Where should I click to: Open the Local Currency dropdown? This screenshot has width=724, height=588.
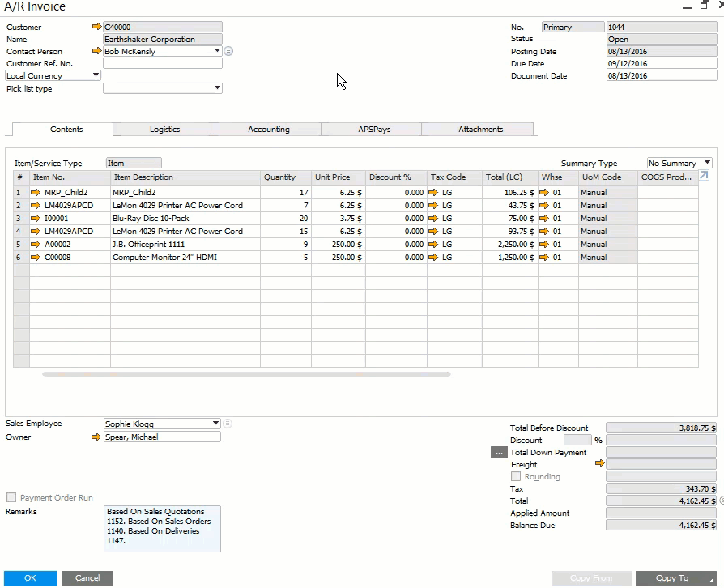coord(96,75)
